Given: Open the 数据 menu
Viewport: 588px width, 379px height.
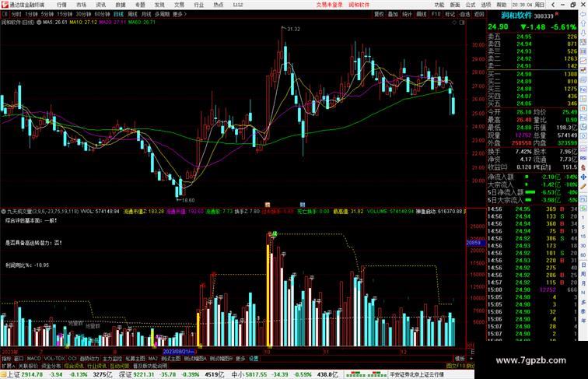Looking at the screenshot, I should 121,5.
